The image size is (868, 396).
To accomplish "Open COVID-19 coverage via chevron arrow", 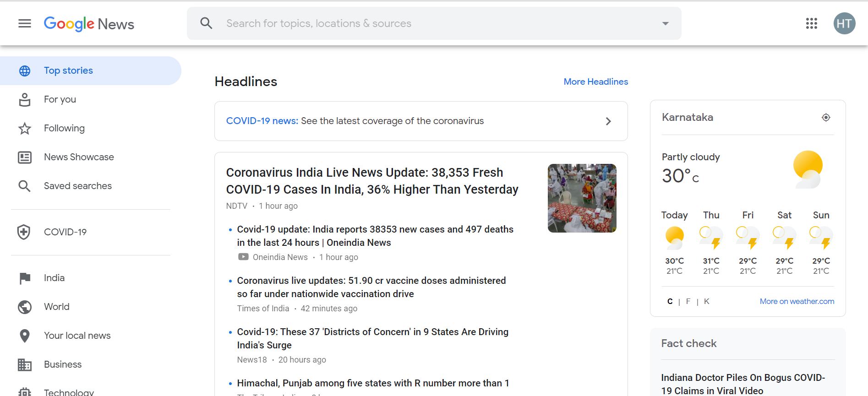I will coord(608,121).
